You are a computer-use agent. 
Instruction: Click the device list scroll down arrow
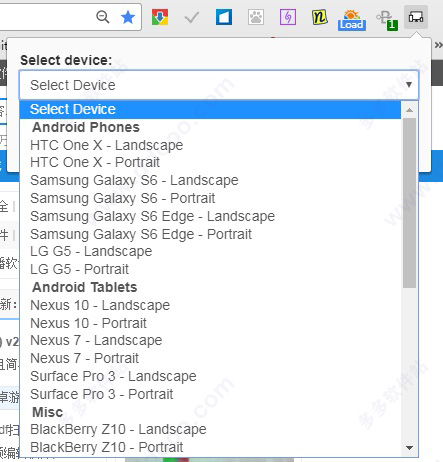tap(410, 448)
